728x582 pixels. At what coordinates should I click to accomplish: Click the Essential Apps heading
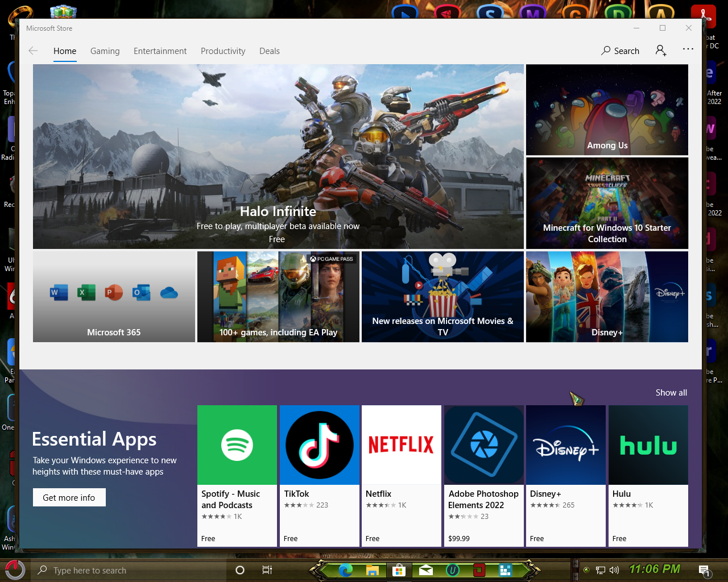coord(94,439)
